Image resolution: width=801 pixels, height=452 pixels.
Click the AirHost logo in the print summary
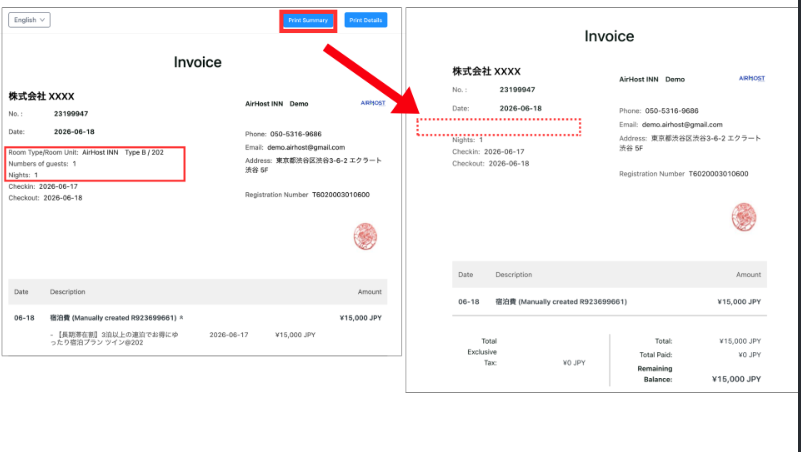[752, 79]
